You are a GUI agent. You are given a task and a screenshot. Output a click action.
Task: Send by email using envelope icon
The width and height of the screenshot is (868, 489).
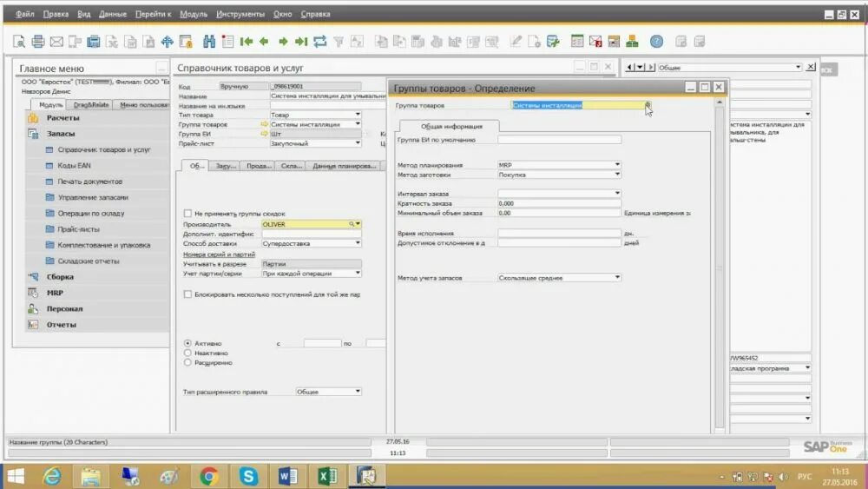(56, 42)
